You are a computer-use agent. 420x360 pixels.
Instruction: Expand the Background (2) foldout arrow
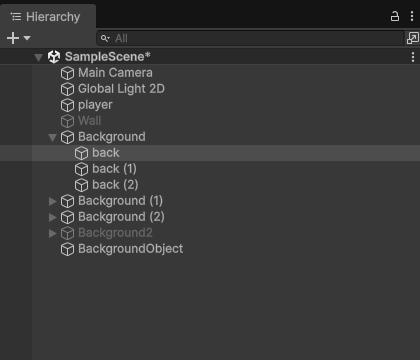(52, 217)
